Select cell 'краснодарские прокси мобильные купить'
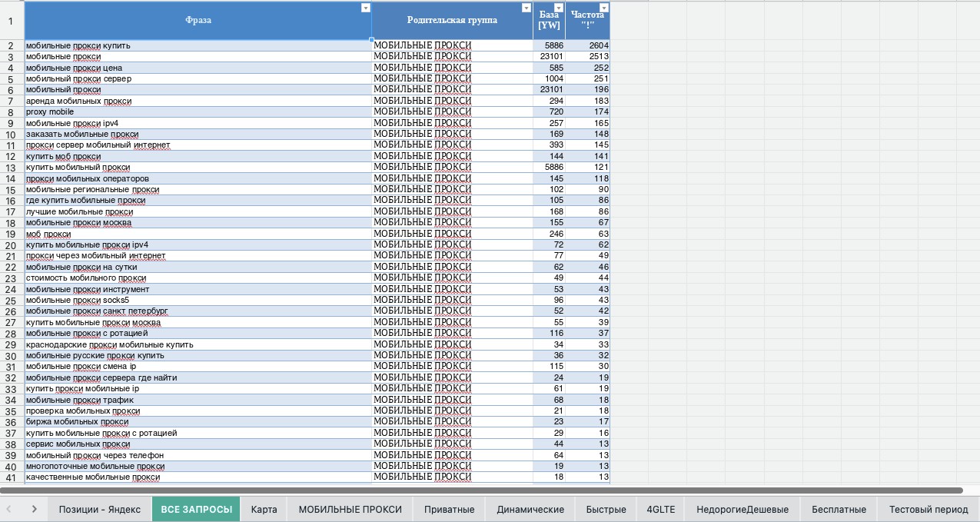This screenshot has width=980, height=522. pos(198,344)
